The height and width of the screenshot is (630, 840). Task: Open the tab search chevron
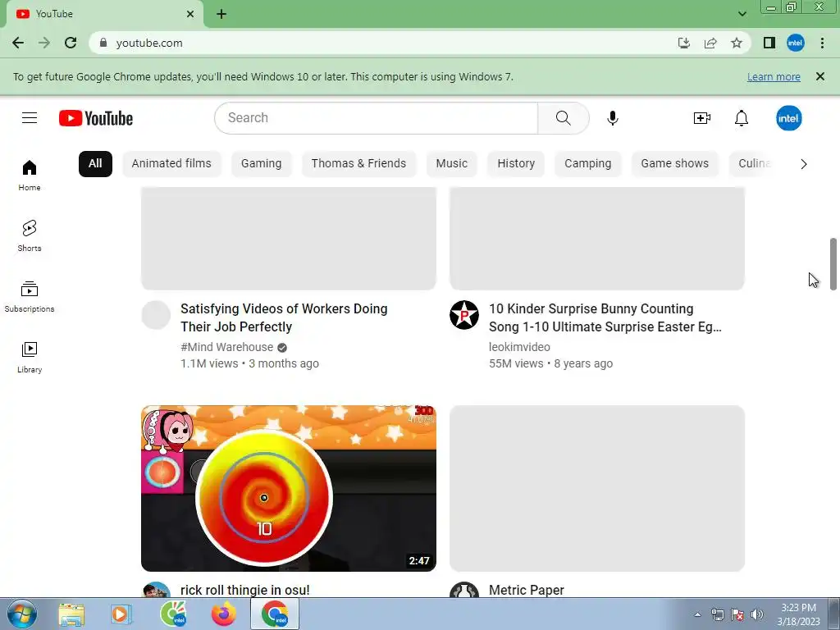point(742,14)
